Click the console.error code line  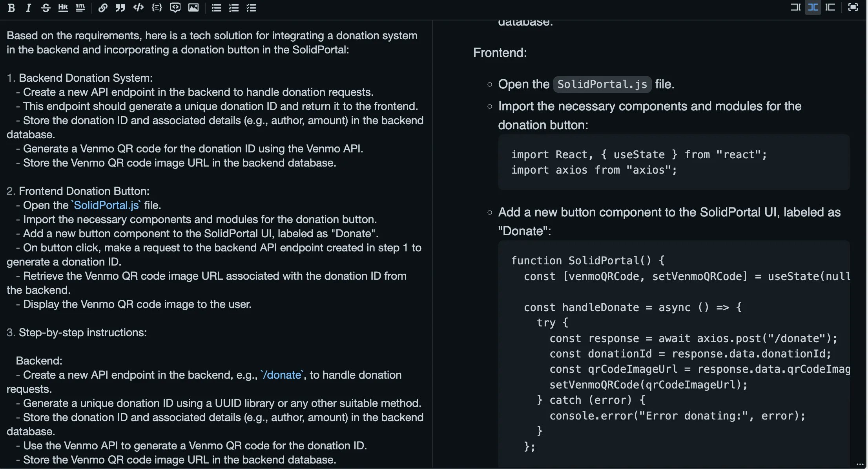pyautogui.click(x=677, y=416)
